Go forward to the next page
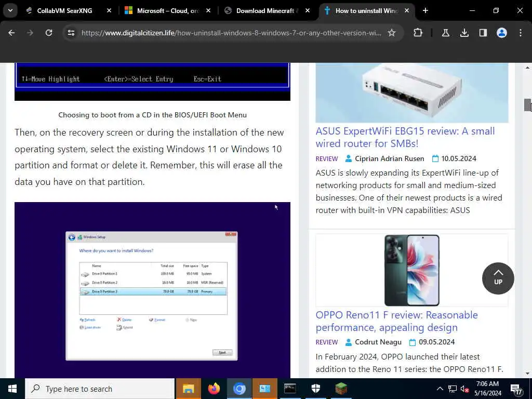 30,33
